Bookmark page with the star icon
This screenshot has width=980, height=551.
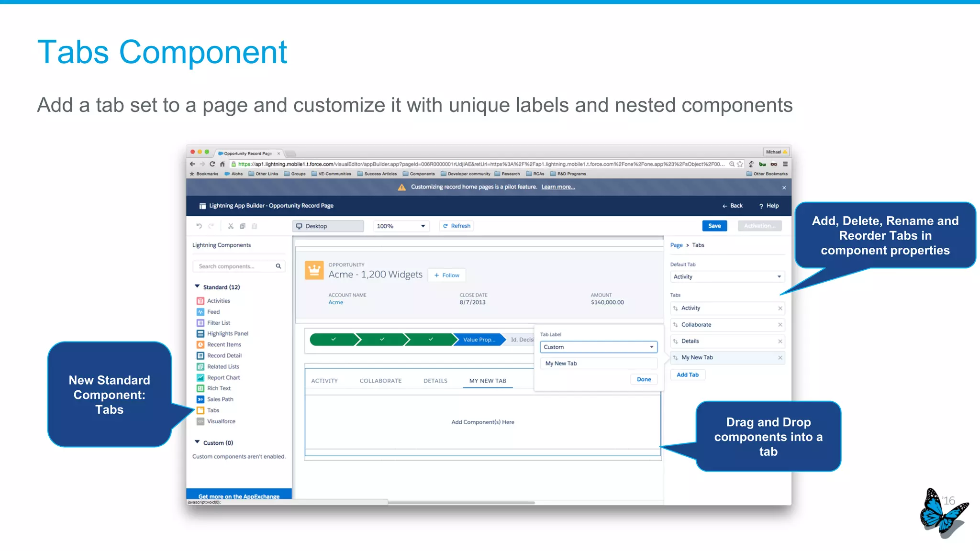(x=740, y=164)
